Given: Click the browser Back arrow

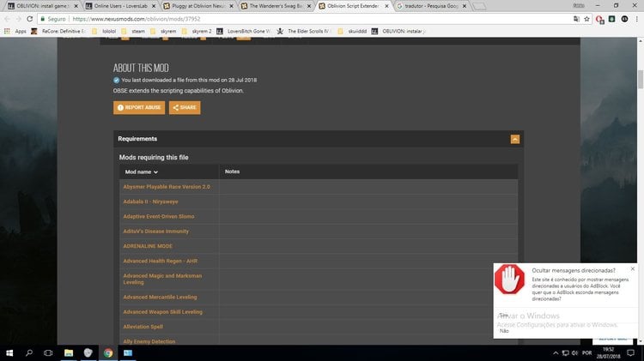Looking at the screenshot, I should click(x=7, y=19).
